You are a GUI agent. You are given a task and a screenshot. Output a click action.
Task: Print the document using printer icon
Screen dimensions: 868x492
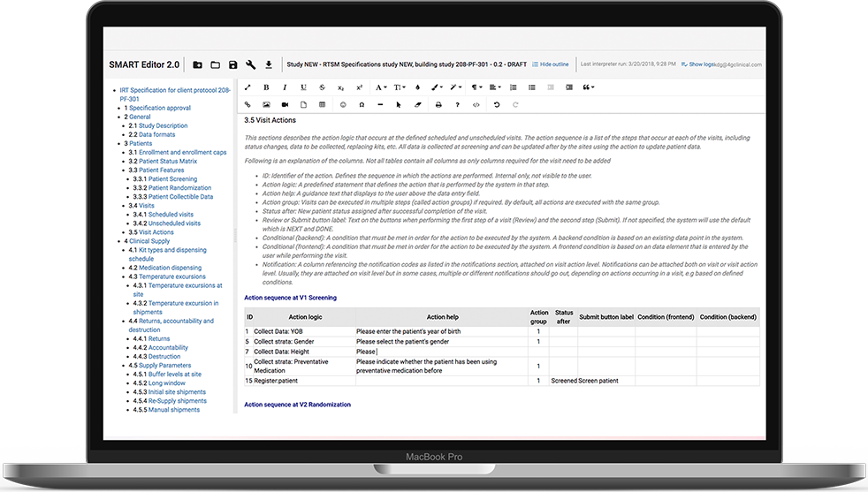[438, 105]
